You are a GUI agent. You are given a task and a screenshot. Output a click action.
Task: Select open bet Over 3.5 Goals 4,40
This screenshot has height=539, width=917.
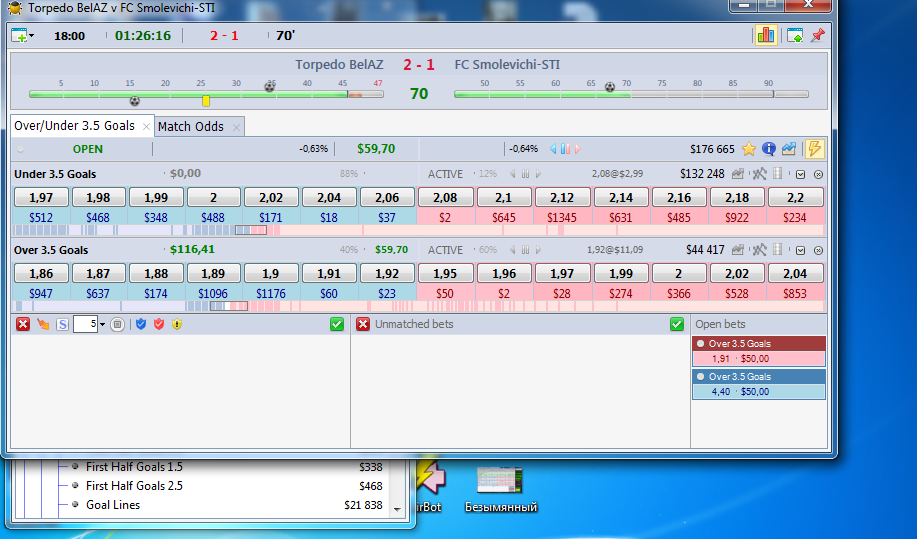(x=759, y=384)
